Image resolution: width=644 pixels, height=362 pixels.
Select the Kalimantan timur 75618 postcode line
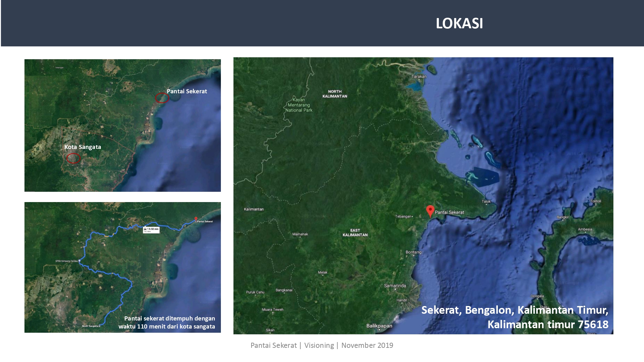548,325
